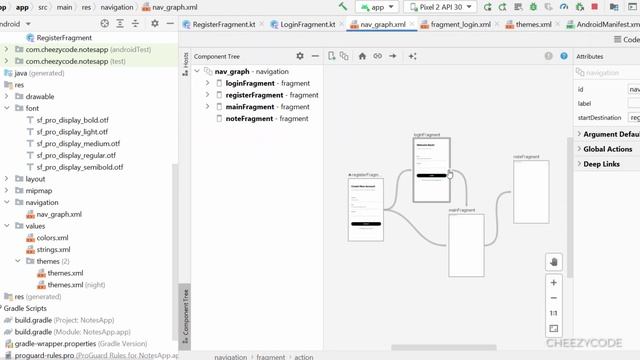Set zoom to 1:1 actual size
The image size is (640, 360).
point(553,313)
